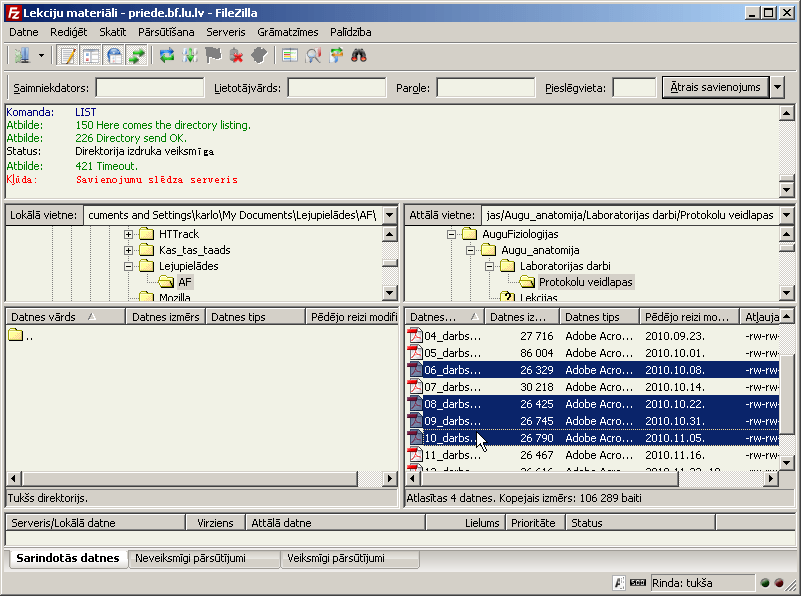This screenshot has height=596, width=801.
Task: Open the Site Manager icon
Action: [x=22, y=55]
